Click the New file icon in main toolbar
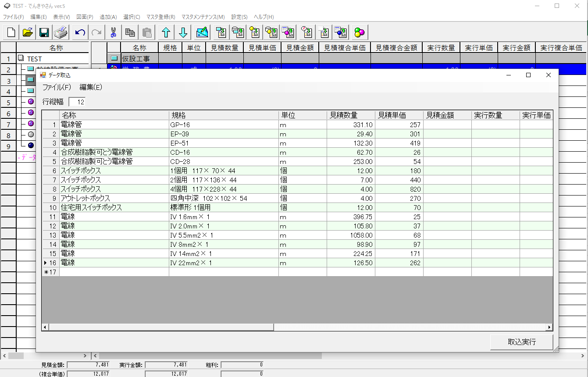The height and width of the screenshot is (377, 588). coord(11,32)
